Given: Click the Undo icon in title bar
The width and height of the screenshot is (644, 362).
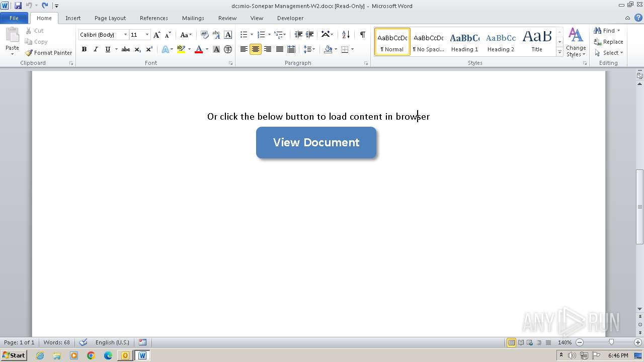Looking at the screenshot, I should coord(29,6).
